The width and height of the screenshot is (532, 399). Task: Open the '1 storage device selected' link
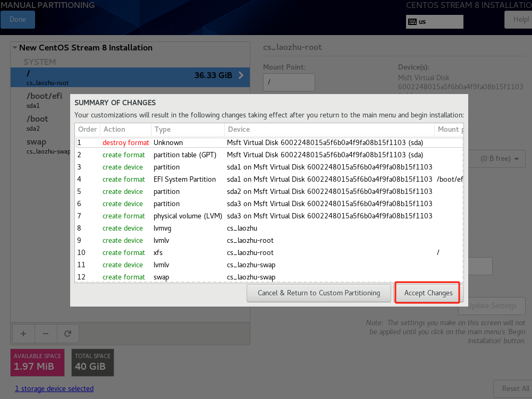54,388
